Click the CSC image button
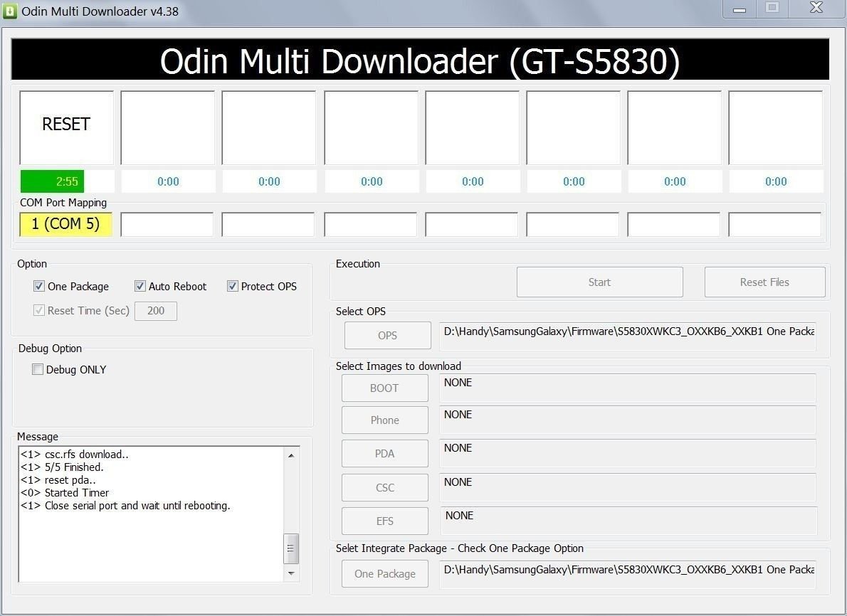847x616 pixels. [x=384, y=487]
